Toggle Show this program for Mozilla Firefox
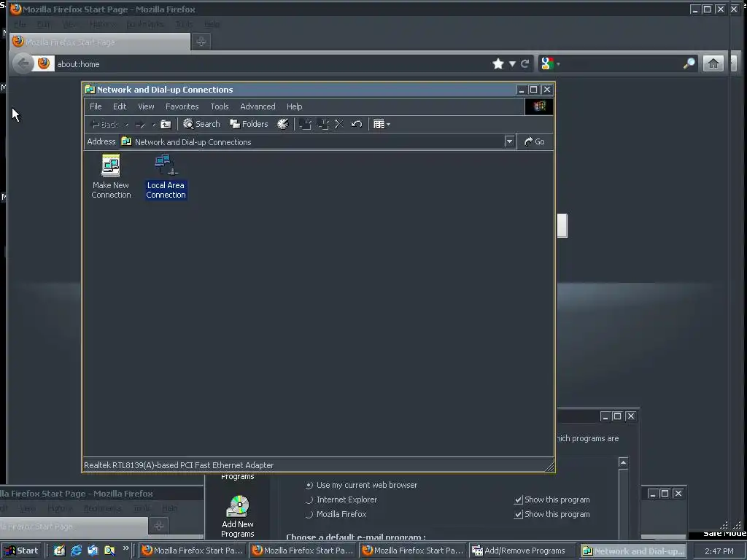 519,514
